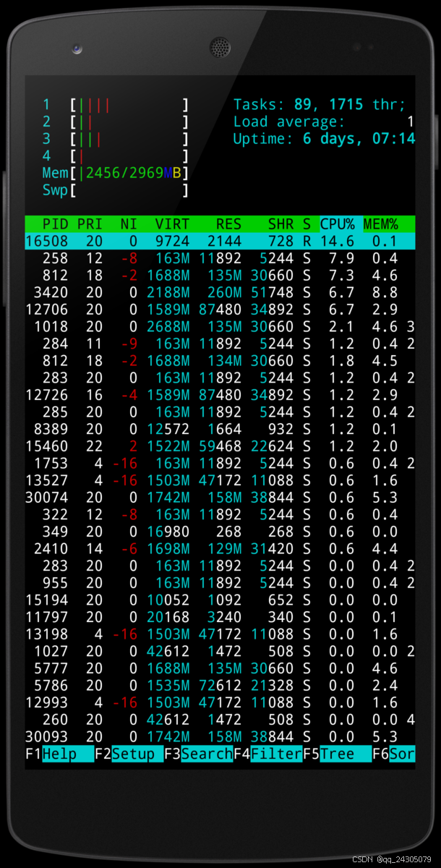
Task: Select process row with PID 11797
Action: [x=220, y=617]
